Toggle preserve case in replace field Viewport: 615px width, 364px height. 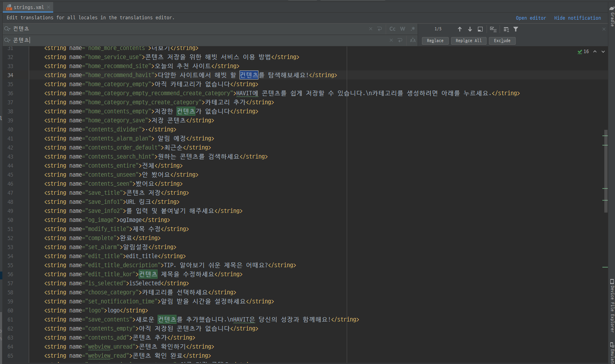412,40
